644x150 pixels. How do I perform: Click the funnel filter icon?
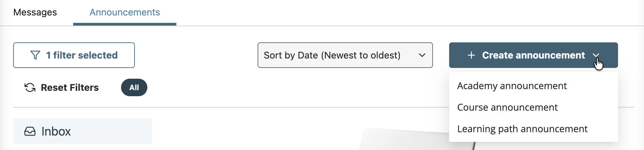coord(35,55)
